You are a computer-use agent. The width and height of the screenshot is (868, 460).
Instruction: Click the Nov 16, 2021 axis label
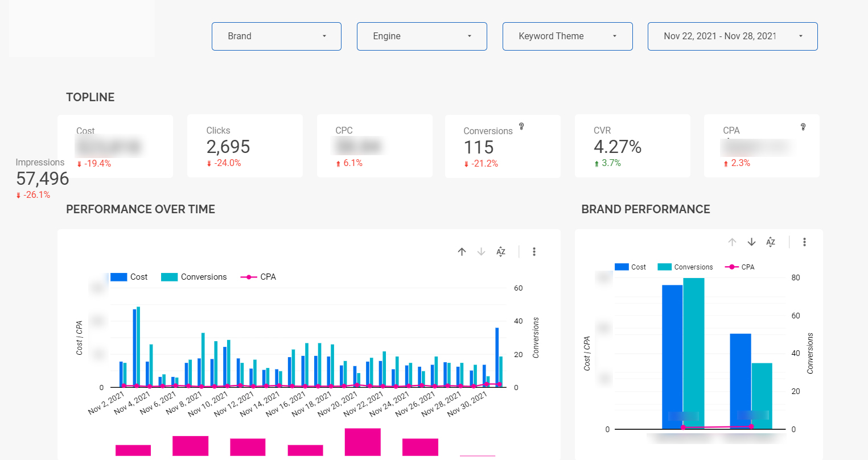[x=285, y=403]
